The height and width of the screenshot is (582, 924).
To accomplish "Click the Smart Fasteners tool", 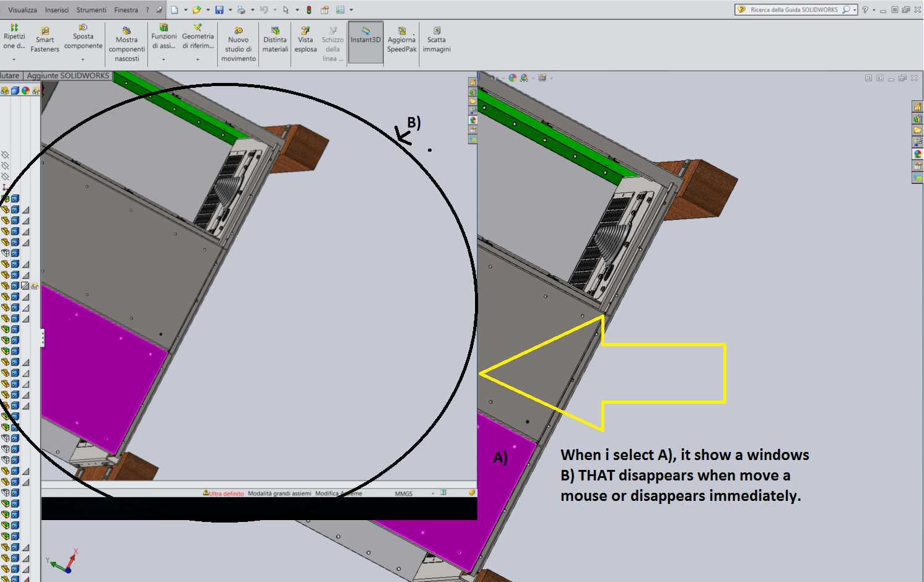I will tap(45, 40).
